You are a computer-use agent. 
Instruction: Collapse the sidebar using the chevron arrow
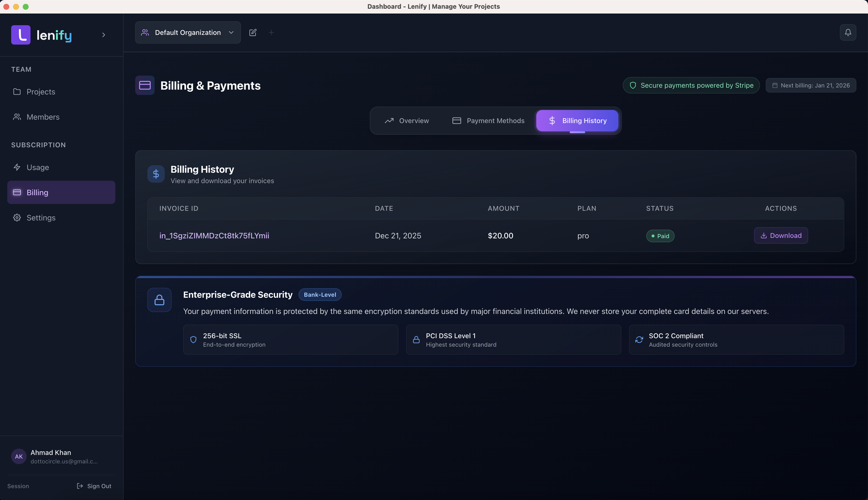coord(103,35)
